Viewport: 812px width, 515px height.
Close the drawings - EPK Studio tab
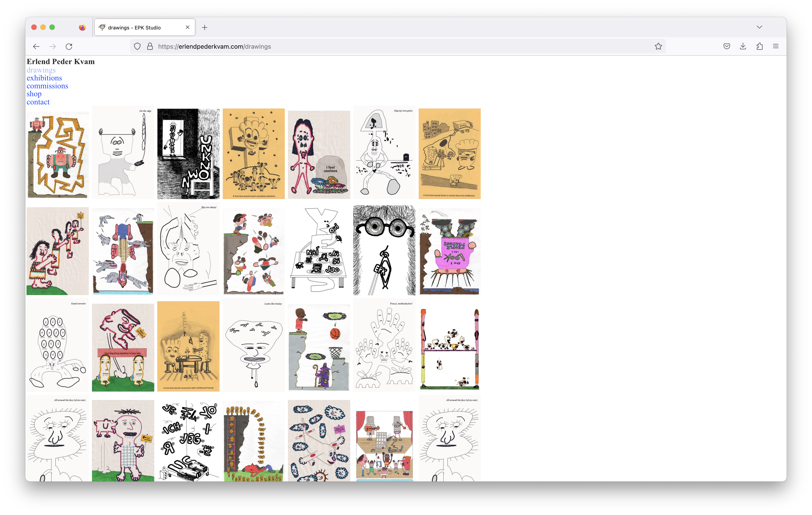[188, 27]
